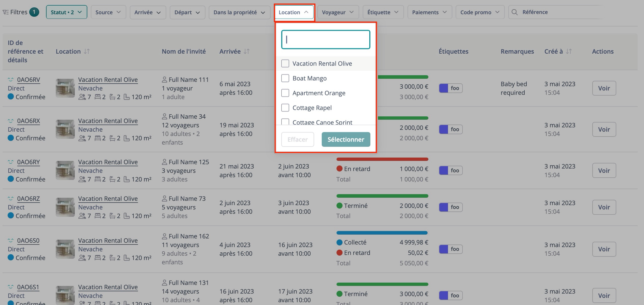Click the filters icon beside "Filtres"
The height and width of the screenshot is (305, 644).
pyautogui.click(x=6, y=12)
